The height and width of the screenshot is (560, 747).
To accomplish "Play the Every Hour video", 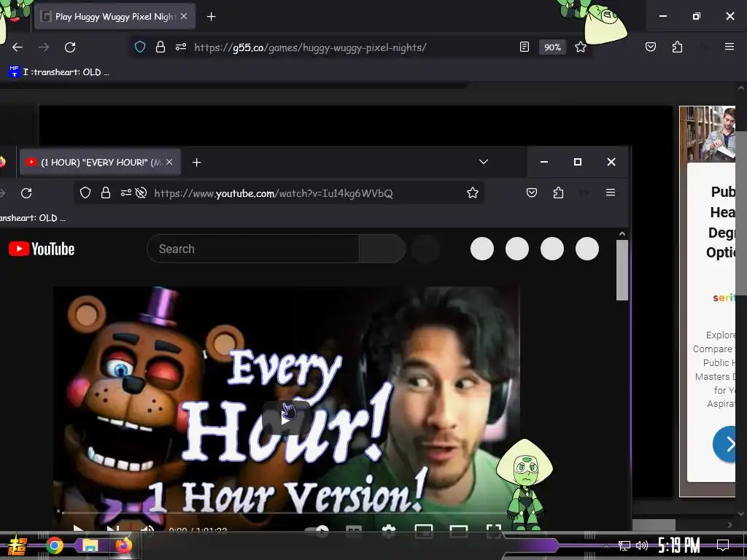I will coord(286,418).
